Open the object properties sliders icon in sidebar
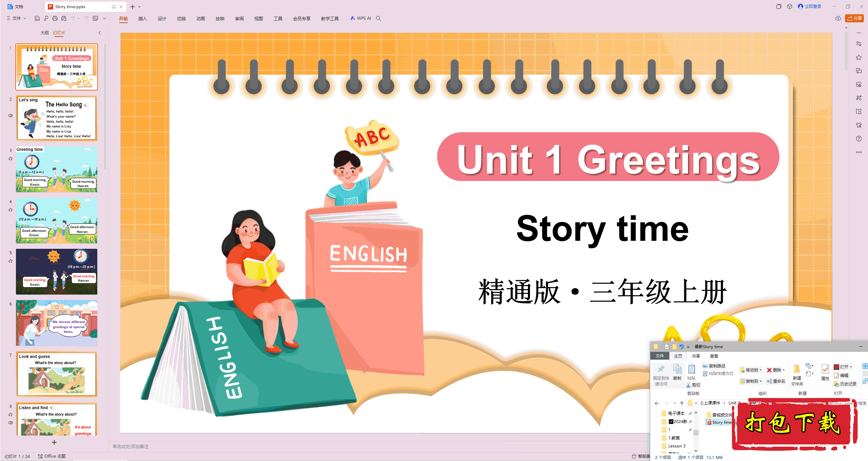The height and width of the screenshot is (461, 868). [x=859, y=44]
